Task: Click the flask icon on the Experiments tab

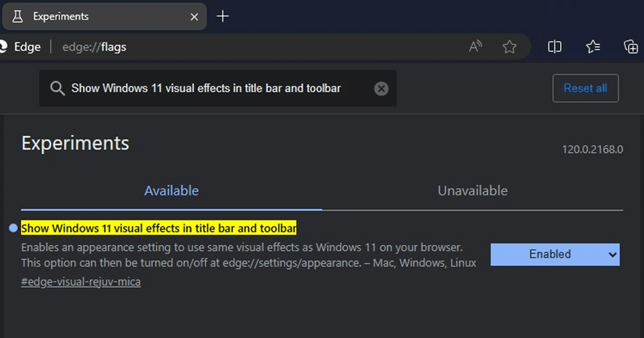Action: tap(18, 16)
